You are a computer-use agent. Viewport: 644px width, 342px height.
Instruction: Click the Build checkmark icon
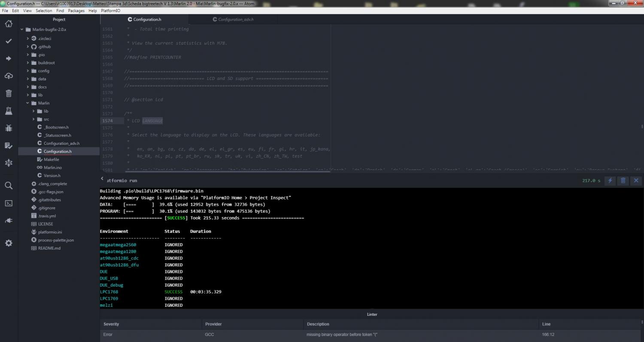click(x=9, y=41)
